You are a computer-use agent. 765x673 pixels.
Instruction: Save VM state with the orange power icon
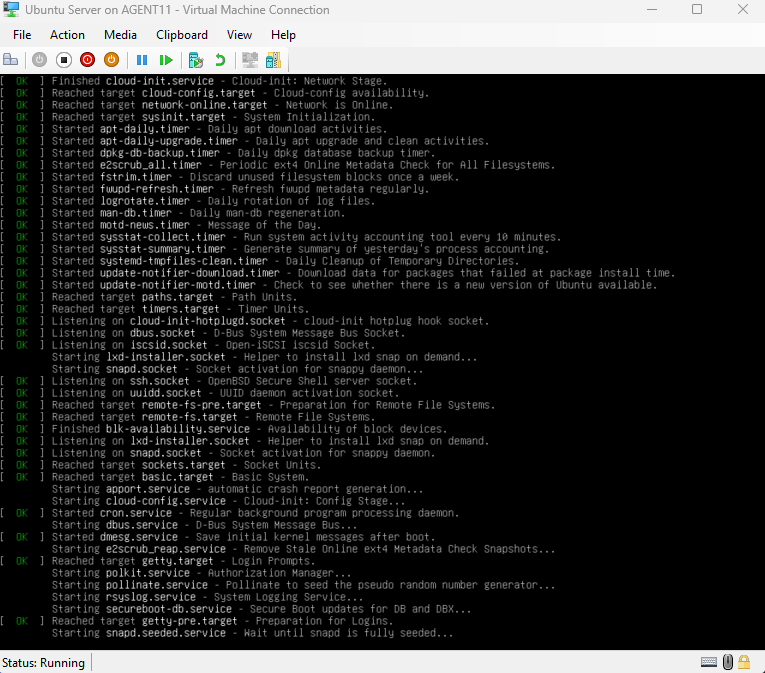point(111,60)
